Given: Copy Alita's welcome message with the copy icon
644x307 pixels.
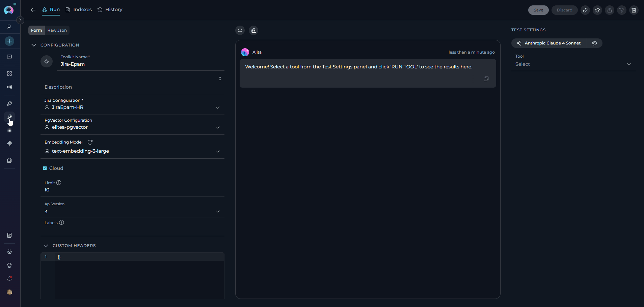Looking at the screenshot, I should coord(486,79).
